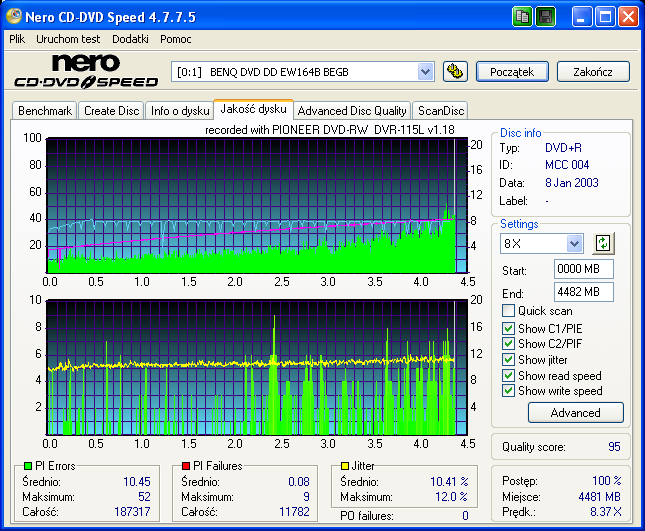Click the PI Failures lower graph
This screenshot has height=531, width=645.
pos(257,368)
